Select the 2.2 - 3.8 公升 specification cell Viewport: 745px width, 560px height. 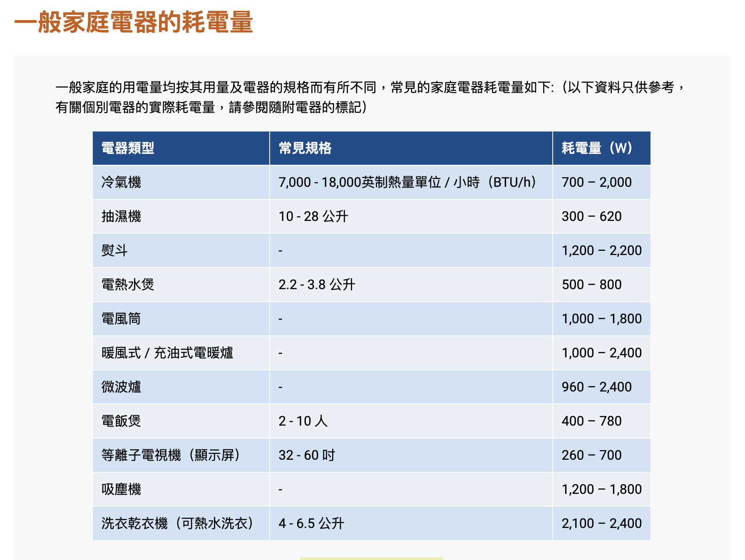[317, 285]
